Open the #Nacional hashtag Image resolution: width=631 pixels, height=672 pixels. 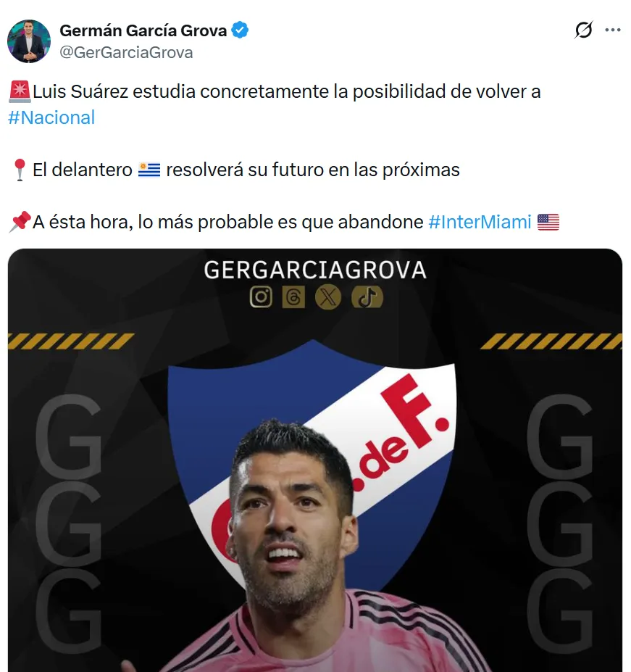click(x=51, y=117)
